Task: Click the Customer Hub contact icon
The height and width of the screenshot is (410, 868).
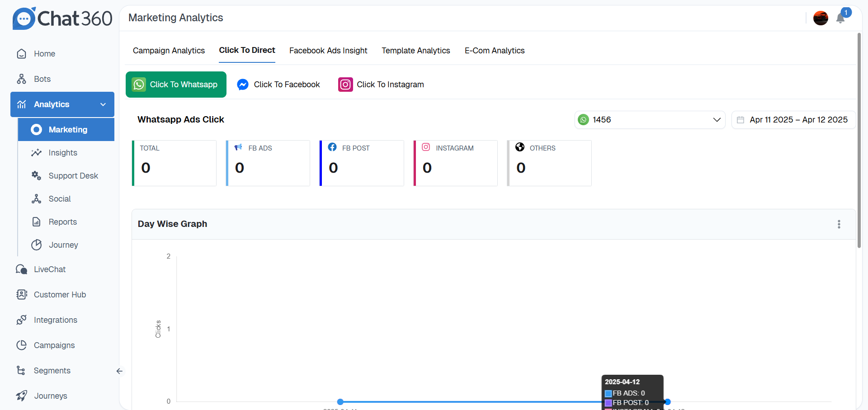Action: click(x=21, y=295)
